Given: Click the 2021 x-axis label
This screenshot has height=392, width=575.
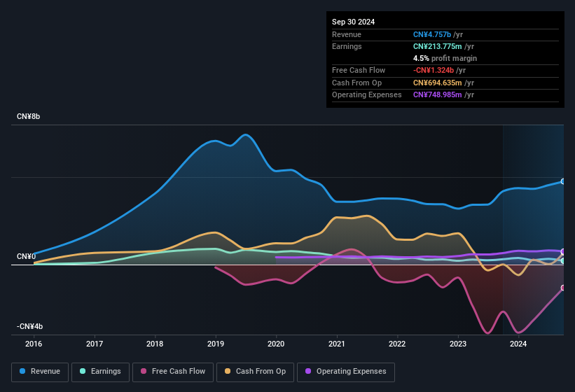Looking at the screenshot, I should (337, 344).
